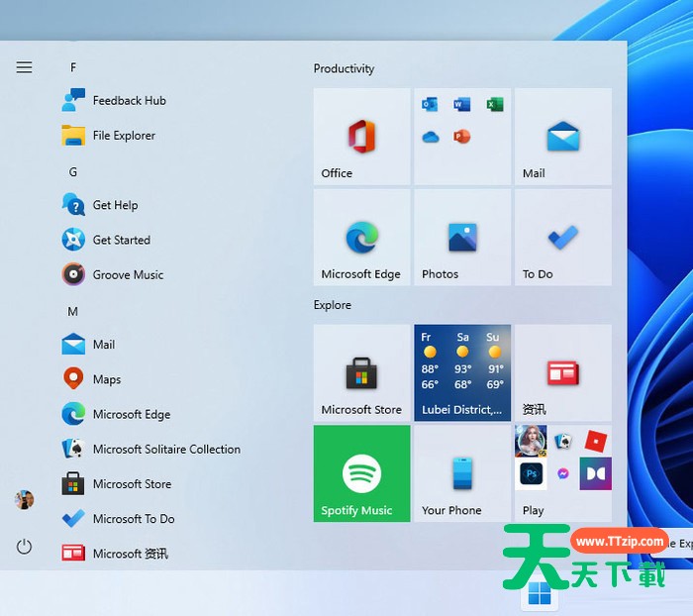This screenshot has width=693, height=616.
Task: Click the M letter header in app list
Action: pos(73,312)
